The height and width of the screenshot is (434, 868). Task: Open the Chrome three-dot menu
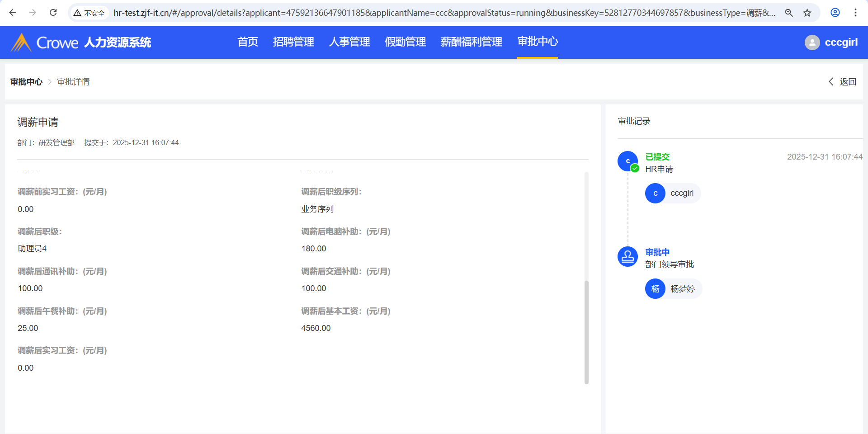tap(855, 13)
